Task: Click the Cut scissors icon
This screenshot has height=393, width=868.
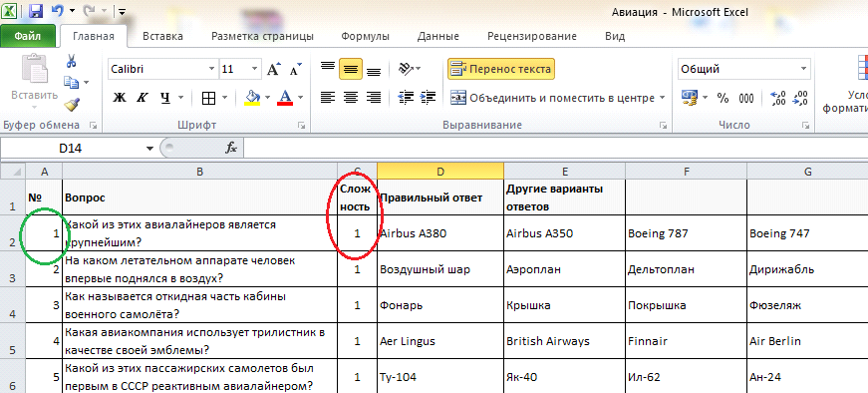Action: [x=71, y=61]
